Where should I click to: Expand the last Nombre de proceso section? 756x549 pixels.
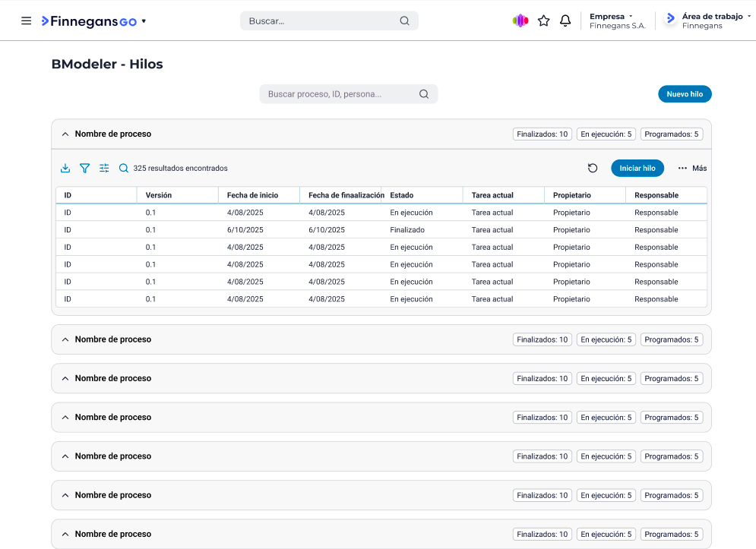(65, 534)
